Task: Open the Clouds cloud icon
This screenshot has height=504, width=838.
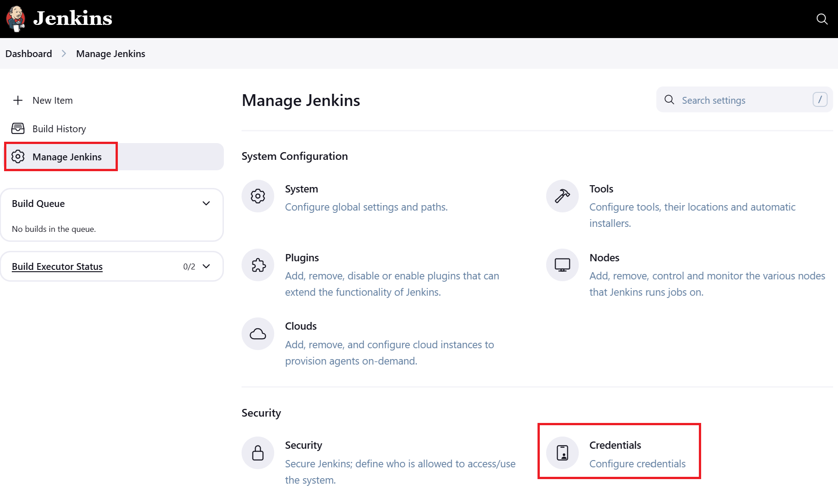Action: click(x=258, y=334)
